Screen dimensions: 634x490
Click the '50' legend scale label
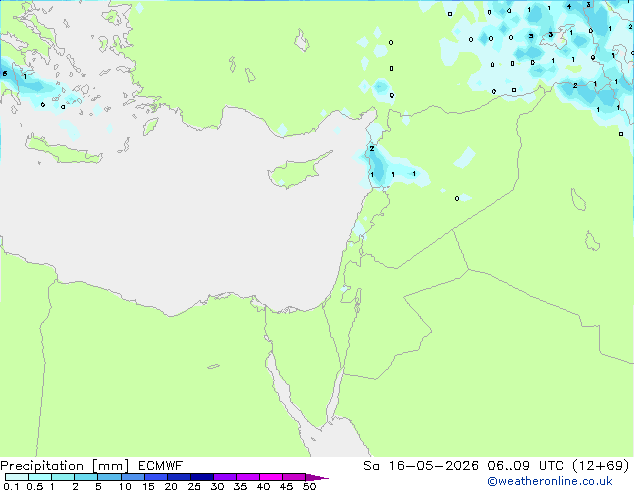click(309, 486)
